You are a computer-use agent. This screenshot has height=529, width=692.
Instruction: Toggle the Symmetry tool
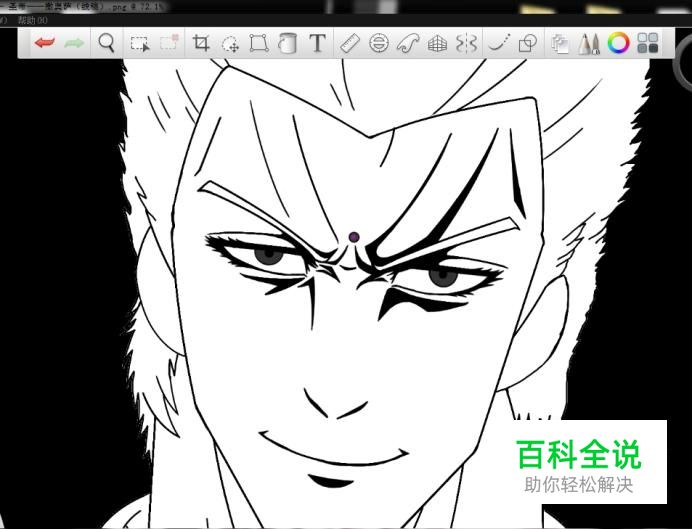(x=466, y=43)
